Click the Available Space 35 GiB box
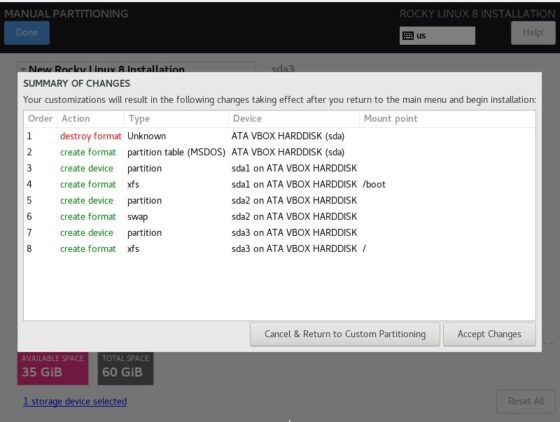Image resolution: width=560 pixels, height=422 pixels. [53, 368]
